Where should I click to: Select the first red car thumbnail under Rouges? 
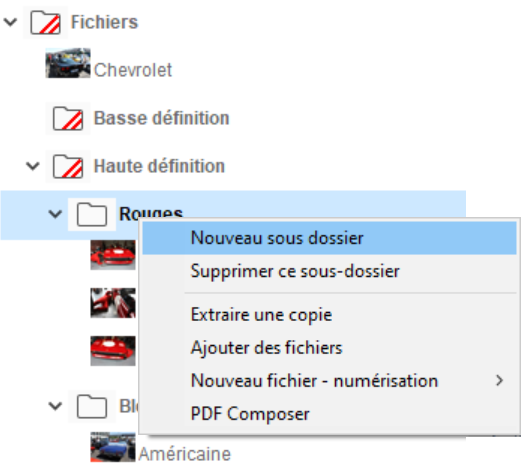113,255
